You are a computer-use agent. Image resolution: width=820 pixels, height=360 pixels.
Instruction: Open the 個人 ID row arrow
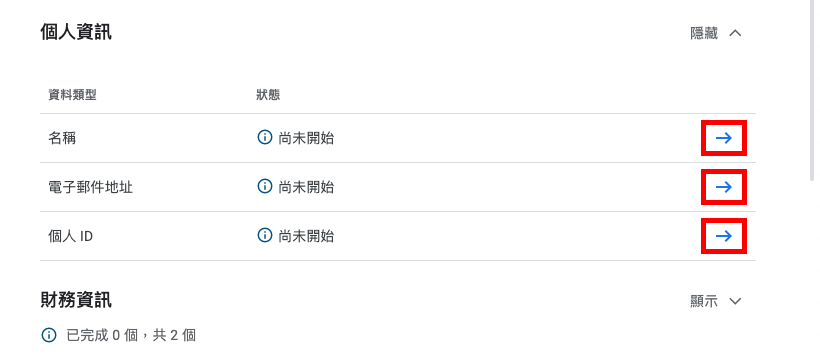(x=724, y=237)
